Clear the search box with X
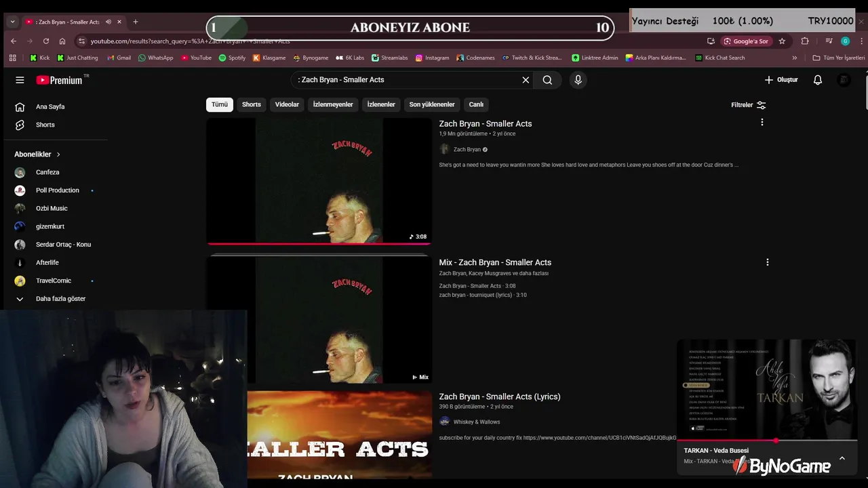Screen dimensions: 868x488 pos(526,80)
